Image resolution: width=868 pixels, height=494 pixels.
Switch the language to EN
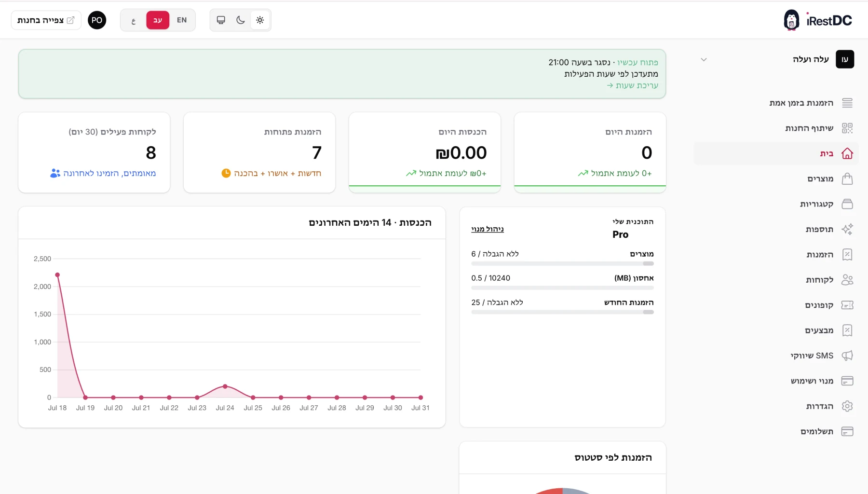click(x=182, y=20)
